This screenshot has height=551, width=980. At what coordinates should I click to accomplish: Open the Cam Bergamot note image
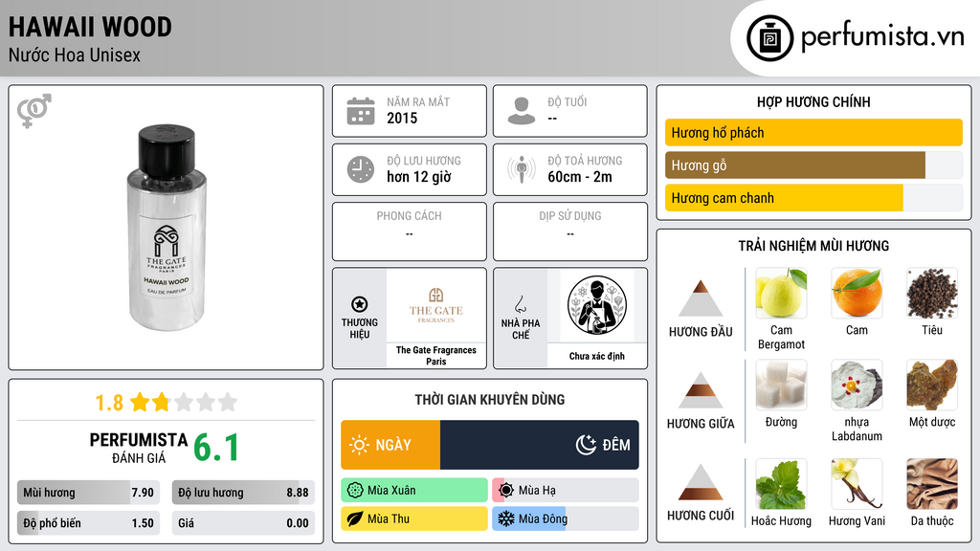tap(781, 294)
